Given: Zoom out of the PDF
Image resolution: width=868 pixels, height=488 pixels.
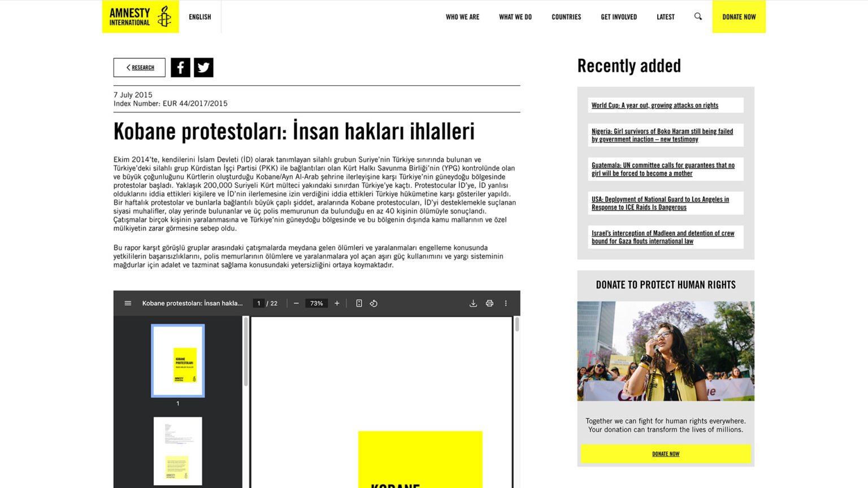Looking at the screenshot, I should click(x=296, y=303).
